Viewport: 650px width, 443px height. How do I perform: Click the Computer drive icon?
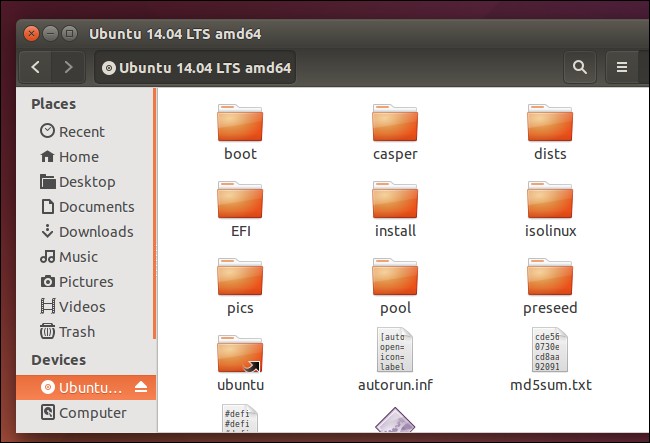[x=48, y=412]
